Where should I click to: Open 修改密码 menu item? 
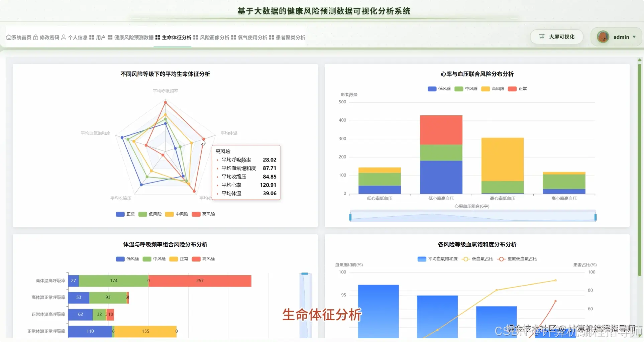[x=49, y=37]
